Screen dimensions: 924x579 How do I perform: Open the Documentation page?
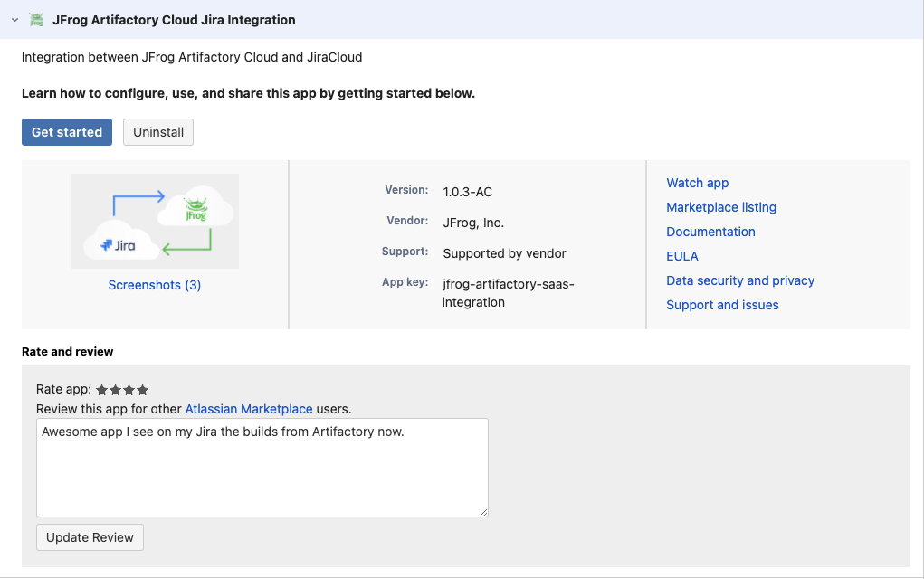[x=710, y=232]
